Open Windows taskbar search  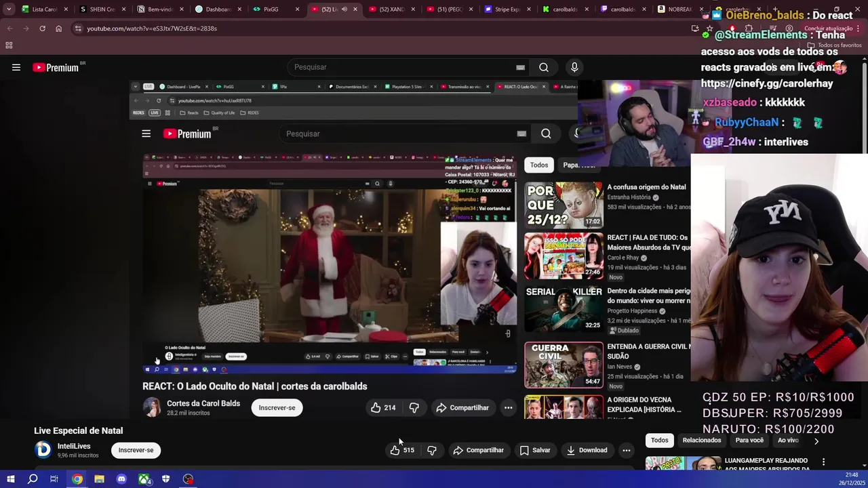coord(33,479)
